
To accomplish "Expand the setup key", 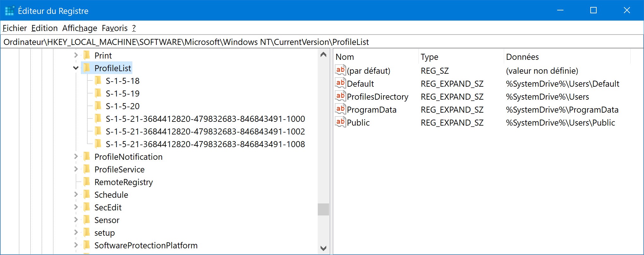I will pyautogui.click(x=76, y=232).
